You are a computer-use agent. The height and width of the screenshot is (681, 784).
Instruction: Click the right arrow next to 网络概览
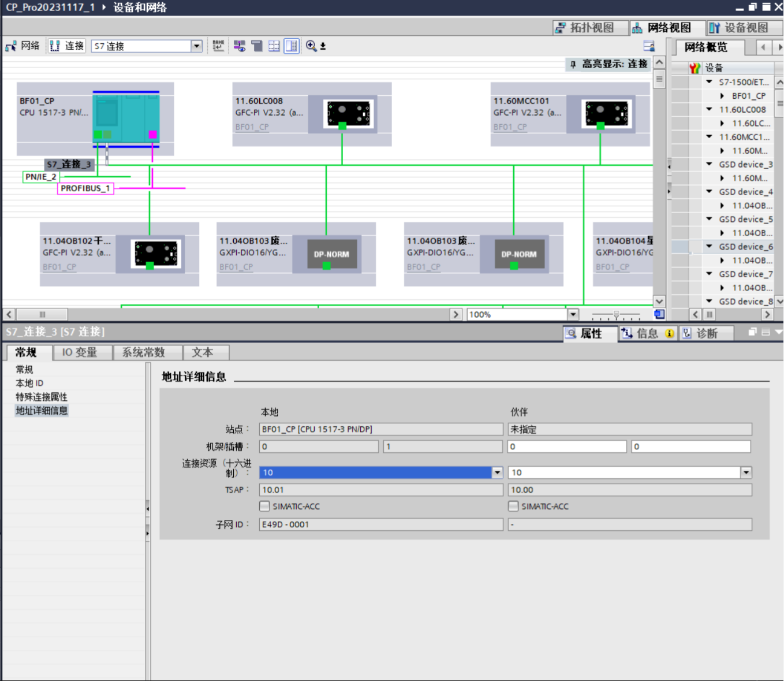779,47
